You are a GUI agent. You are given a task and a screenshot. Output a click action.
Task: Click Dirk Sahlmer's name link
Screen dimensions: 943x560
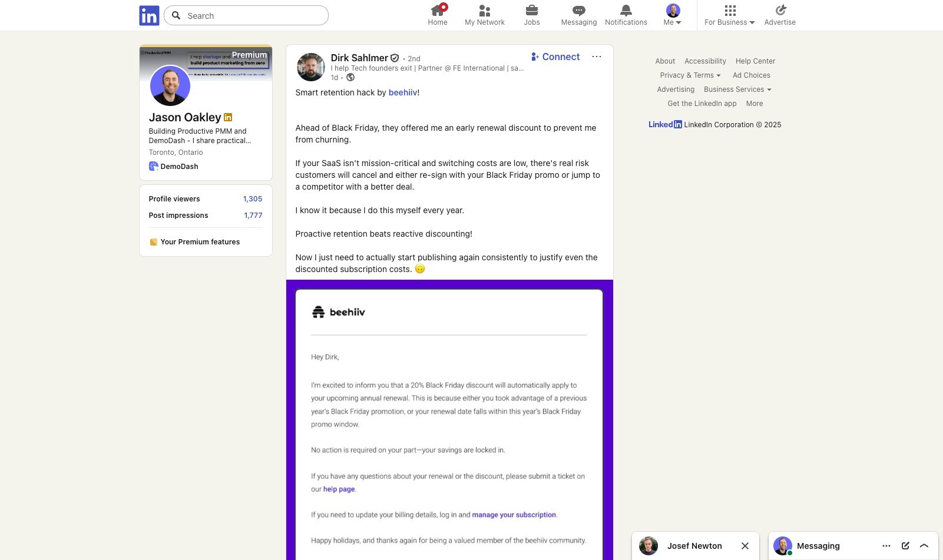[359, 58]
